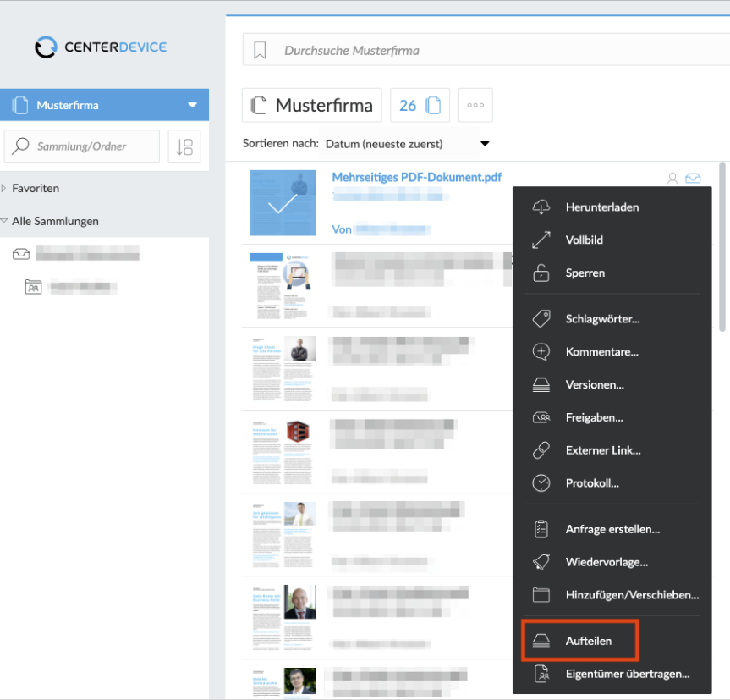Click the bookmark icon in search bar
This screenshot has height=700, width=730.
coord(260,50)
